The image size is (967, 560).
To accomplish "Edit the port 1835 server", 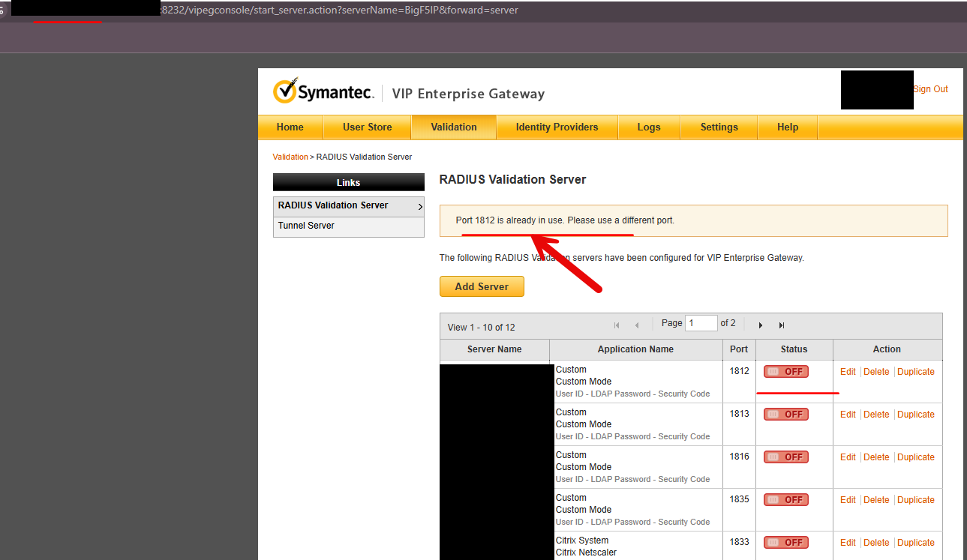I will [848, 500].
